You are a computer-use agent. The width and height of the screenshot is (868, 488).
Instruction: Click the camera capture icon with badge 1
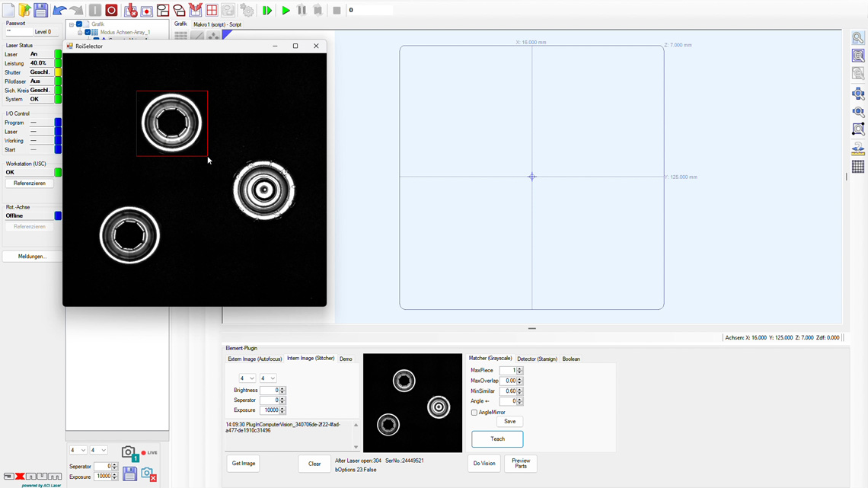click(x=129, y=454)
